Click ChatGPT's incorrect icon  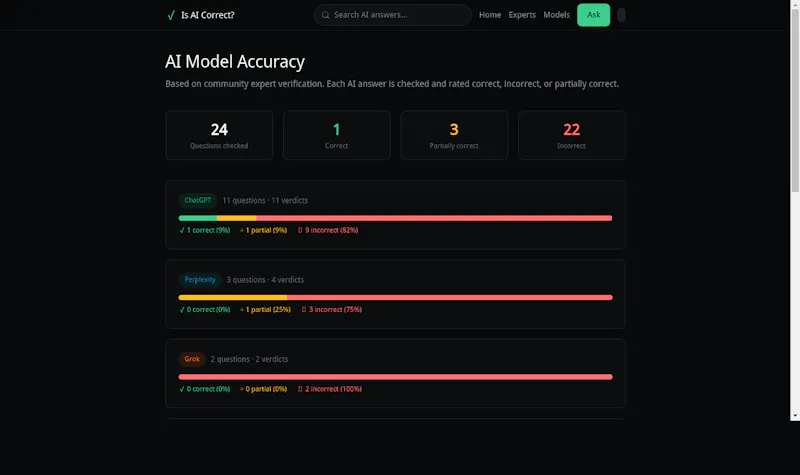click(x=300, y=231)
